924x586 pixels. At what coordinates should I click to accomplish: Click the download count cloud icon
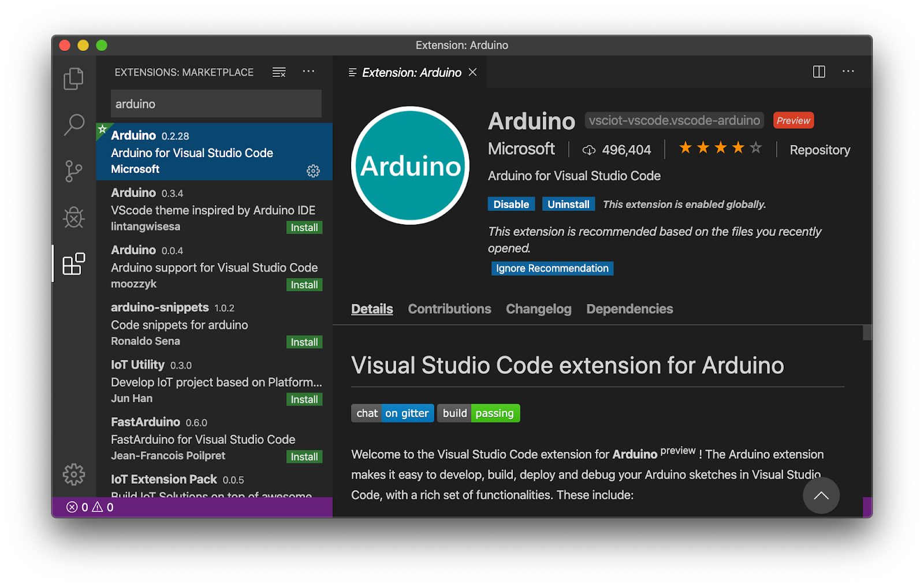coord(588,150)
